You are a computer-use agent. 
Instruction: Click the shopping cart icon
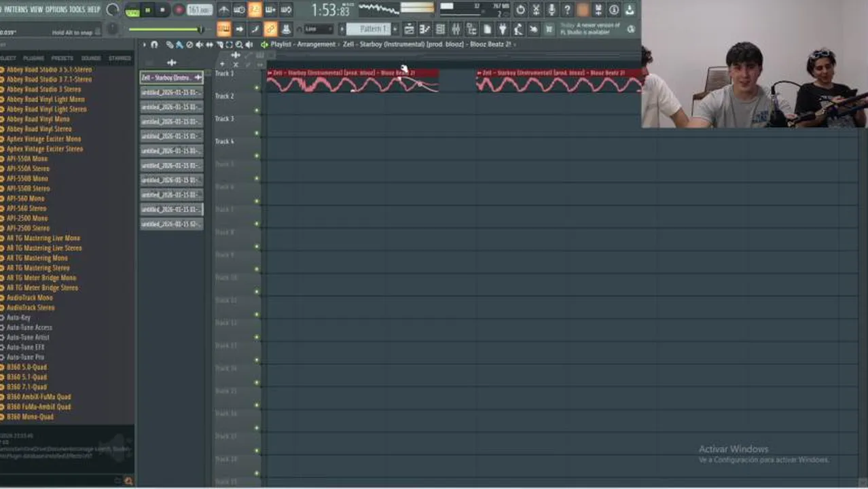(549, 29)
